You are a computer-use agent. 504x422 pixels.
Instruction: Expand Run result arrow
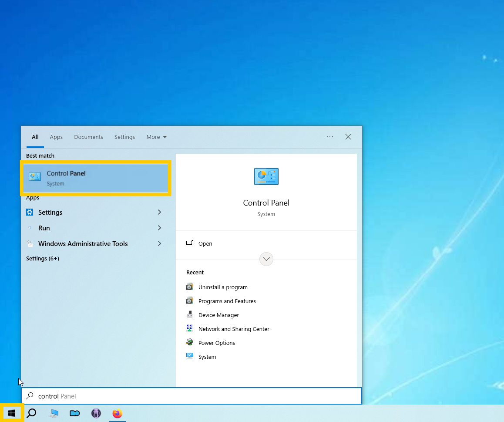point(159,228)
